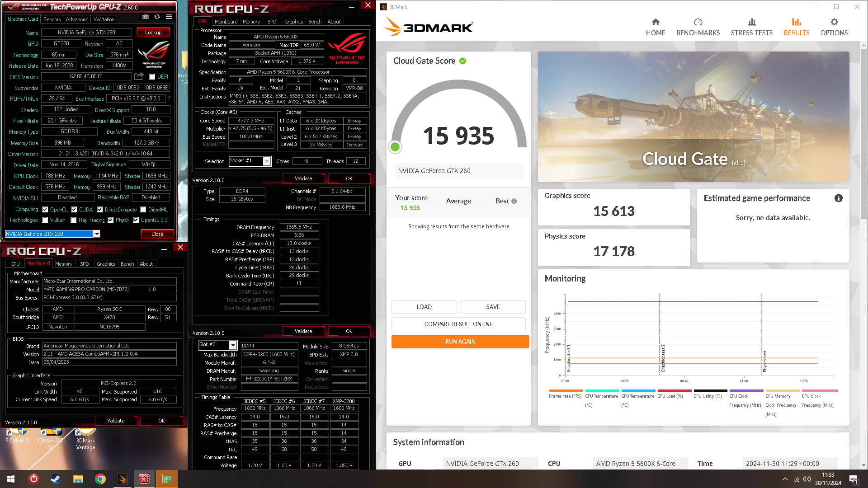Click the LOAD button in 3DMark
Viewport: 868px width, 488px height.
point(424,307)
